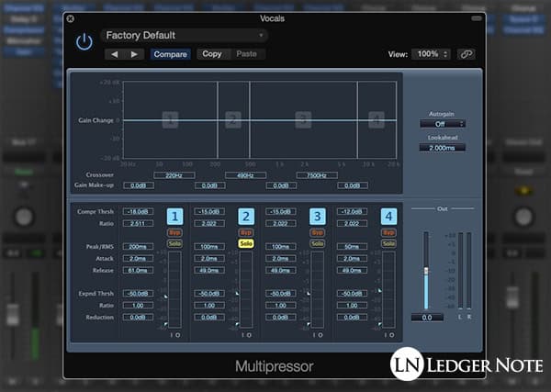Click the Compare button
Image resolution: width=551 pixels, height=392 pixels.
171,54
